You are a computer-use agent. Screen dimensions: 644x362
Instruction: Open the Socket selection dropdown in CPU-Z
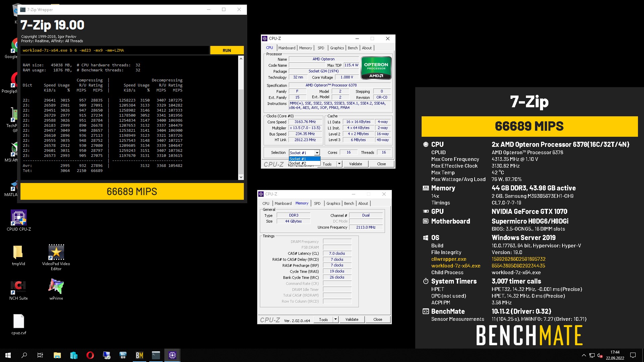[x=317, y=153]
